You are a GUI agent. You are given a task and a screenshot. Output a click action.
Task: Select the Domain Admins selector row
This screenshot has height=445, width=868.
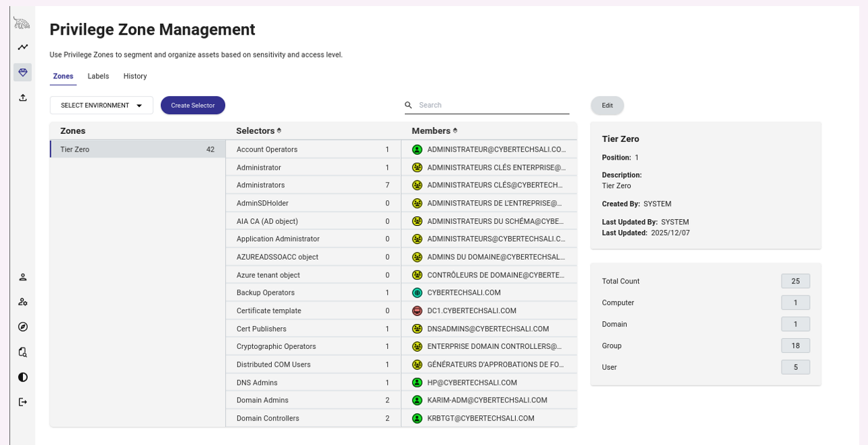(313, 400)
